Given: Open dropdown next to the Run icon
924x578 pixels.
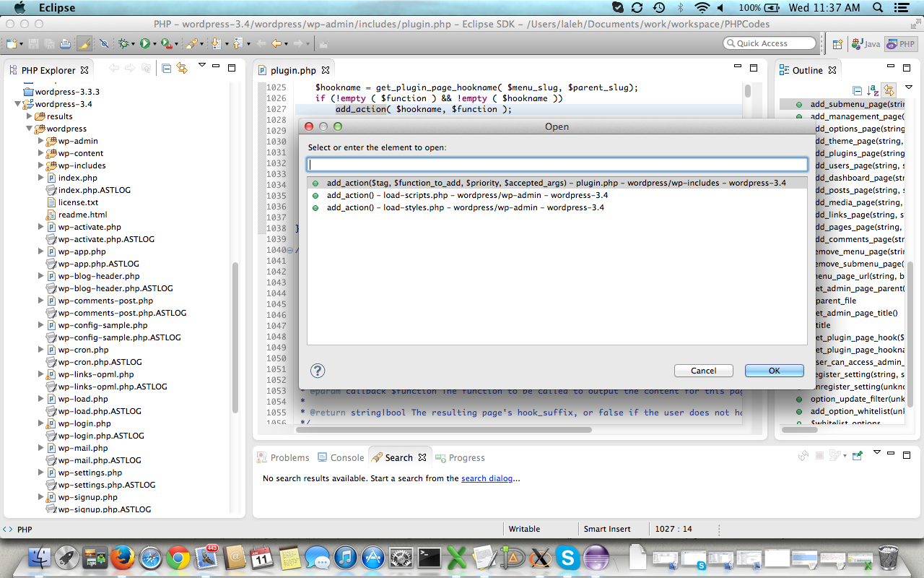Looking at the screenshot, I should point(154,44).
